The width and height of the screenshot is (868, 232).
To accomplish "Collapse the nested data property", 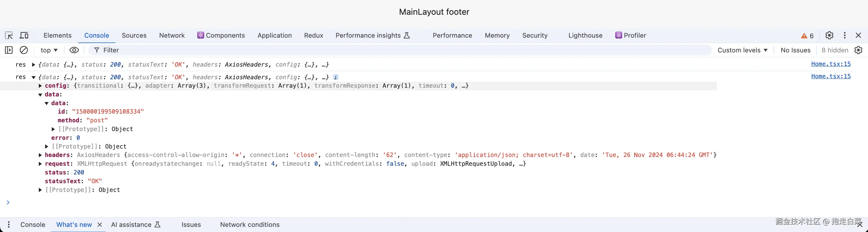I will [x=46, y=103].
